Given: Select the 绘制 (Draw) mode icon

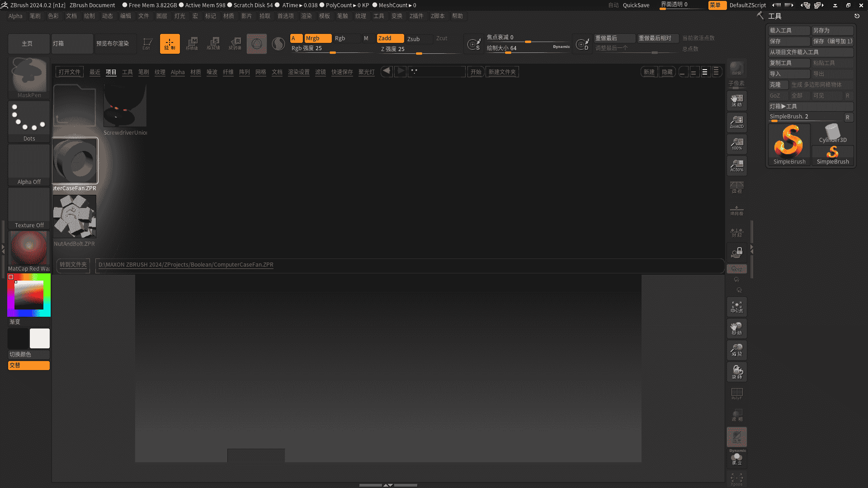Looking at the screenshot, I should pyautogui.click(x=170, y=43).
